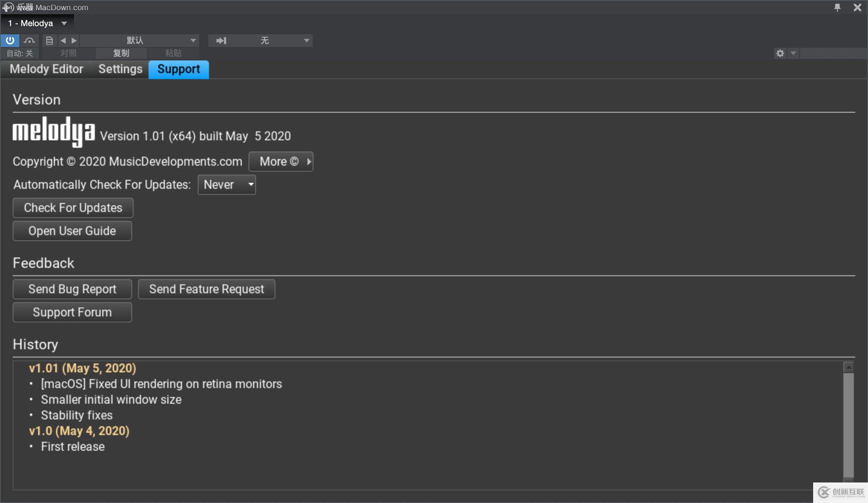Go to next preset arrow
The height and width of the screenshot is (503, 868).
tap(74, 40)
